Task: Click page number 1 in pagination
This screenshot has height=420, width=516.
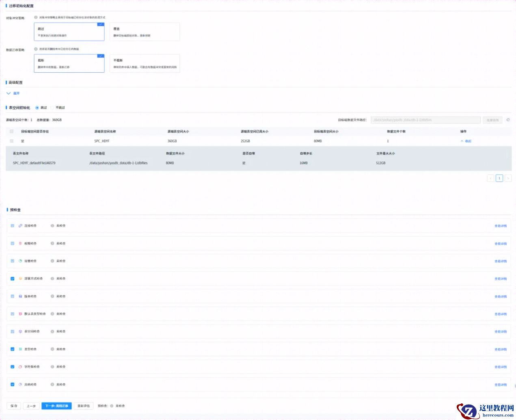Action: point(499,178)
